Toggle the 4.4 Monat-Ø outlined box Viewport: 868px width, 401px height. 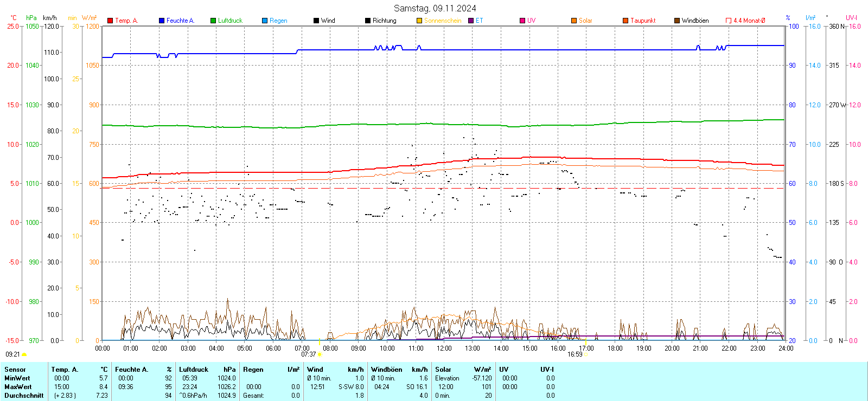729,21
